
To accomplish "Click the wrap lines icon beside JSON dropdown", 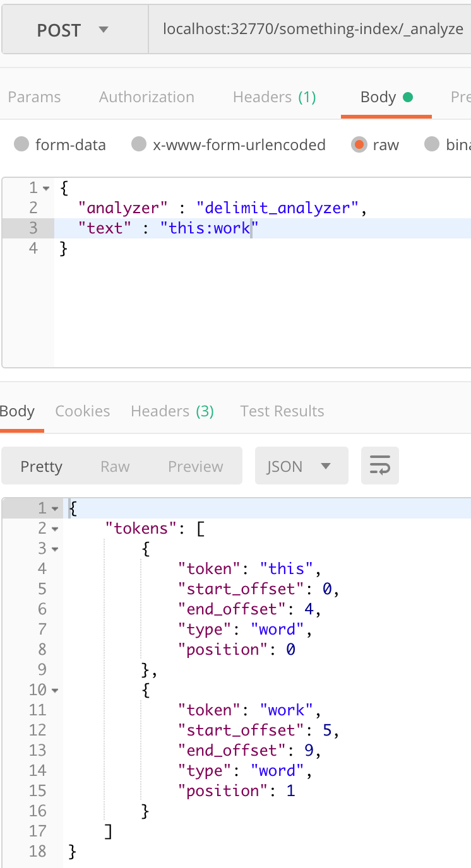I will [x=379, y=466].
